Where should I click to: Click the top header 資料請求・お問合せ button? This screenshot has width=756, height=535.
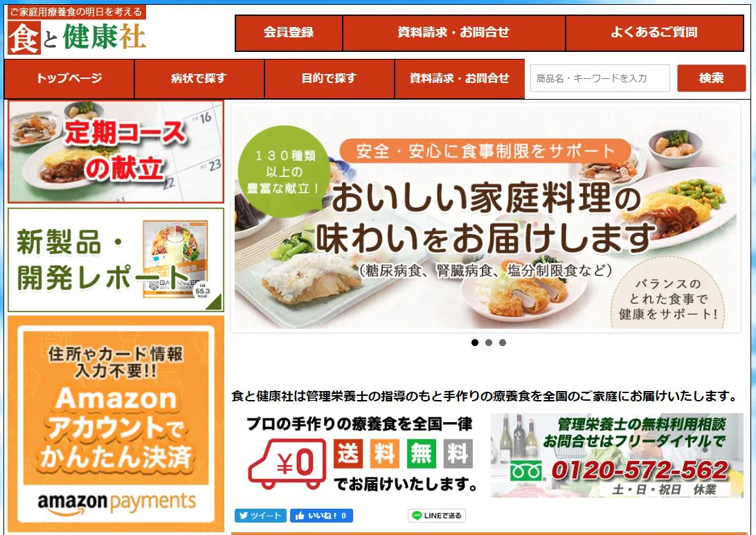point(453,33)
